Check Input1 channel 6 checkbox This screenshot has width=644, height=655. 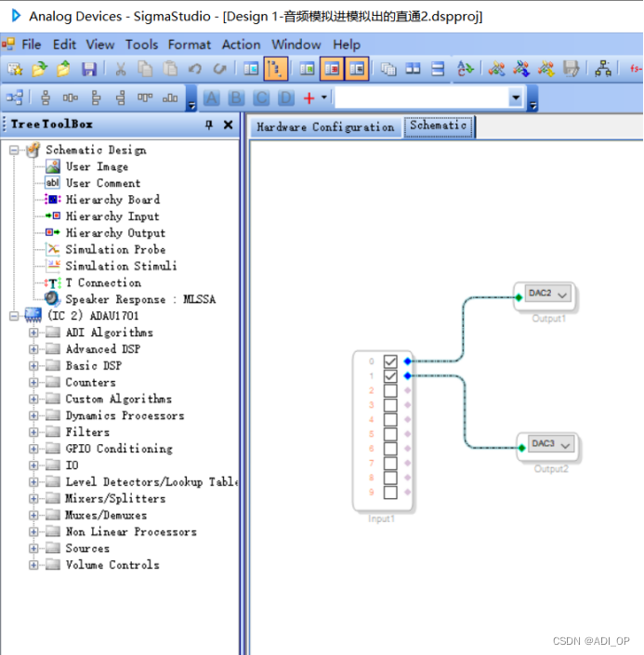390,449
